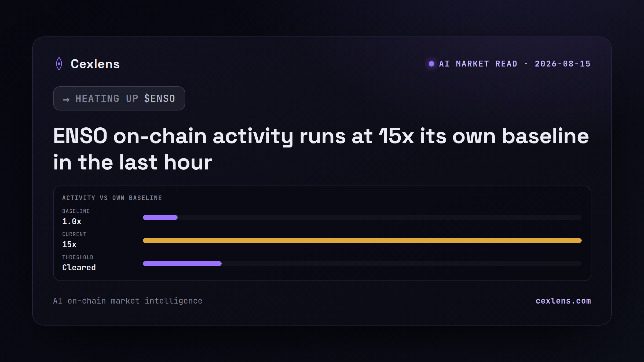
Task: Click the AI on-chain market intelligence tagline
Action: point(128,301)
